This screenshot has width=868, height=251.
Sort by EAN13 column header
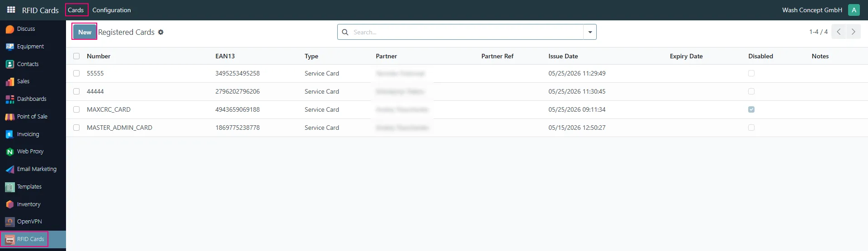coord(225,56)
